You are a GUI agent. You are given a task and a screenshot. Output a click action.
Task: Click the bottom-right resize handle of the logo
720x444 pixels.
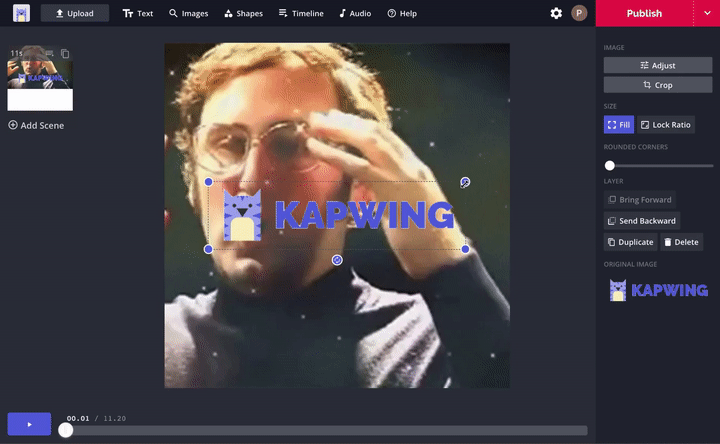coord(465,249)
